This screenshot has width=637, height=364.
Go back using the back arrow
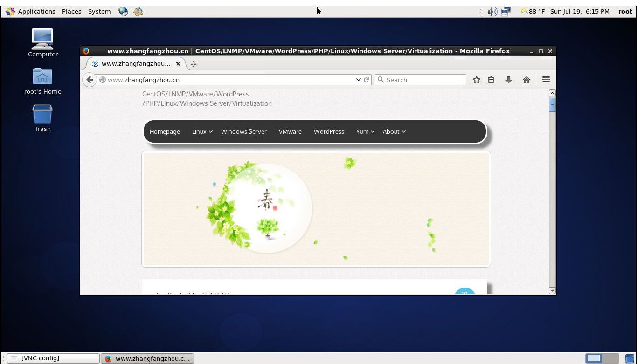pos(90,80)
